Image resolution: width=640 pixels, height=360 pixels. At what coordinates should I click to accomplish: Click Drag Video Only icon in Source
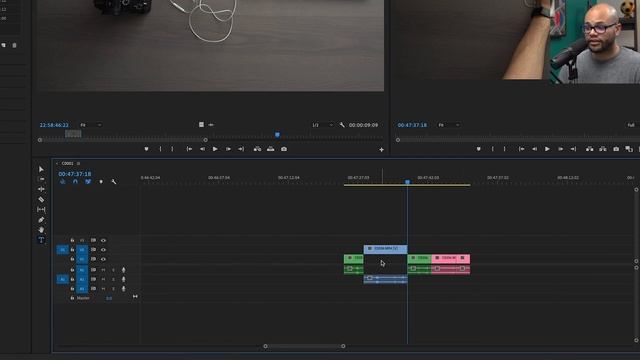(x=201, y=124)
